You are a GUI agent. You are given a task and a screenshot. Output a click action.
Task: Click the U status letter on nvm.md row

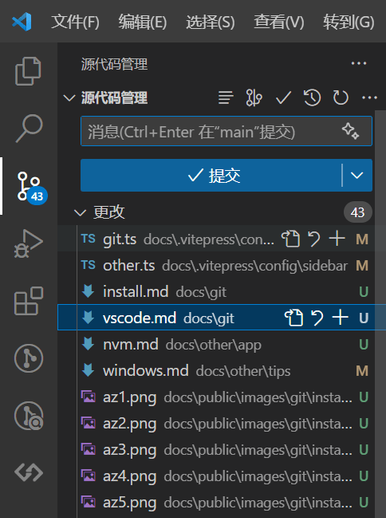point(364,344)
